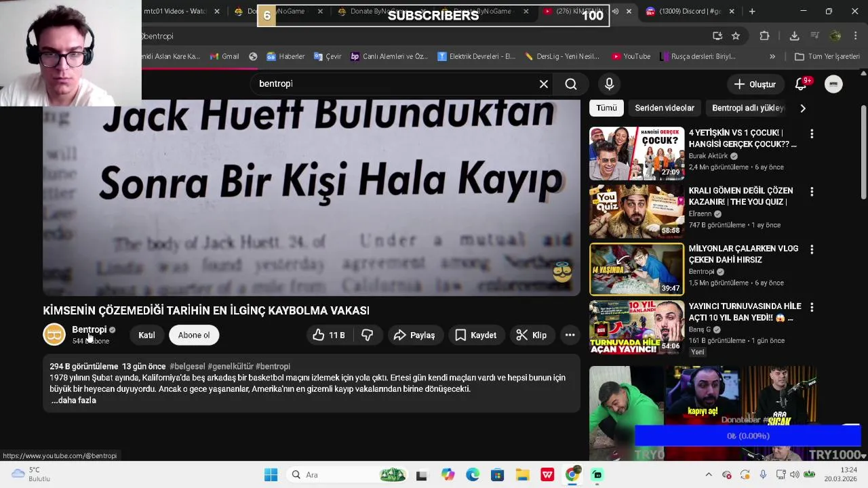Open File Explorer from taskbar
The image size is (868, 488).
pos(522,474)
